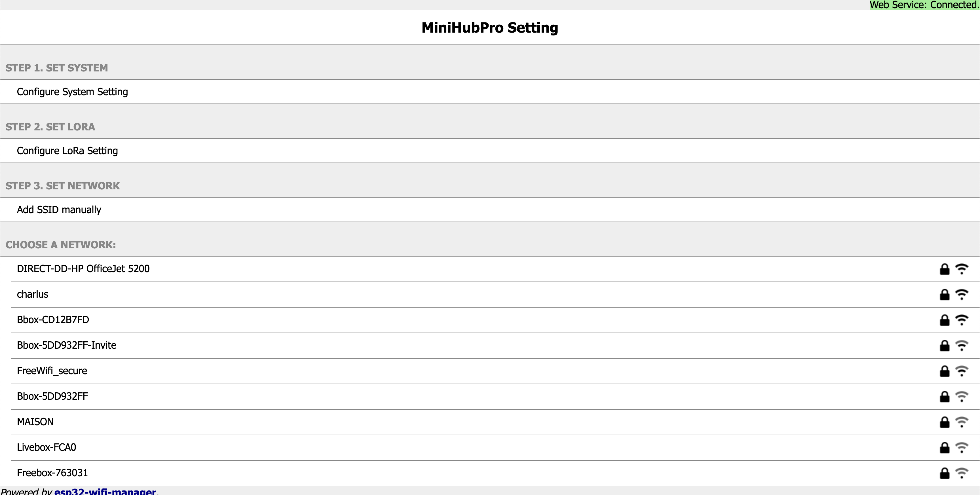Screen dimensions: 980x495
Task: Open the esp32-wifi-manager link
Action: [105, 491]
